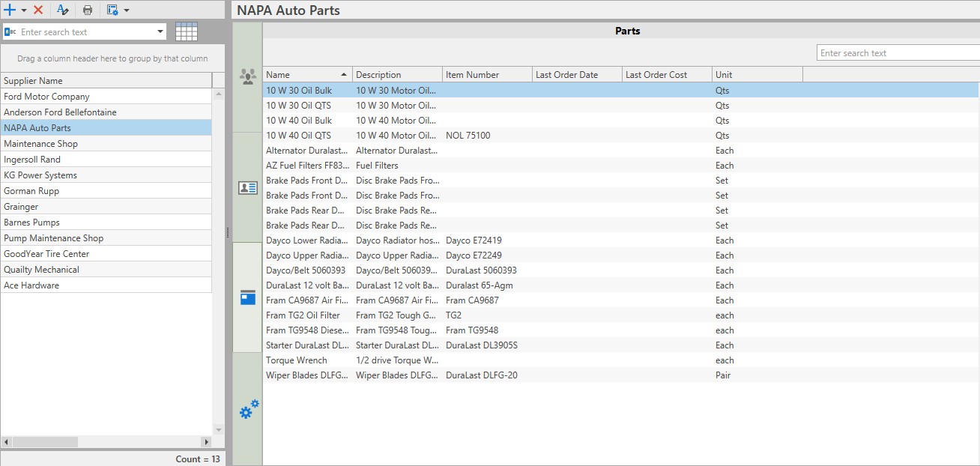Click item number DuraLast 5060393
This screenshot has width=980, height=466.
(481, 270)
